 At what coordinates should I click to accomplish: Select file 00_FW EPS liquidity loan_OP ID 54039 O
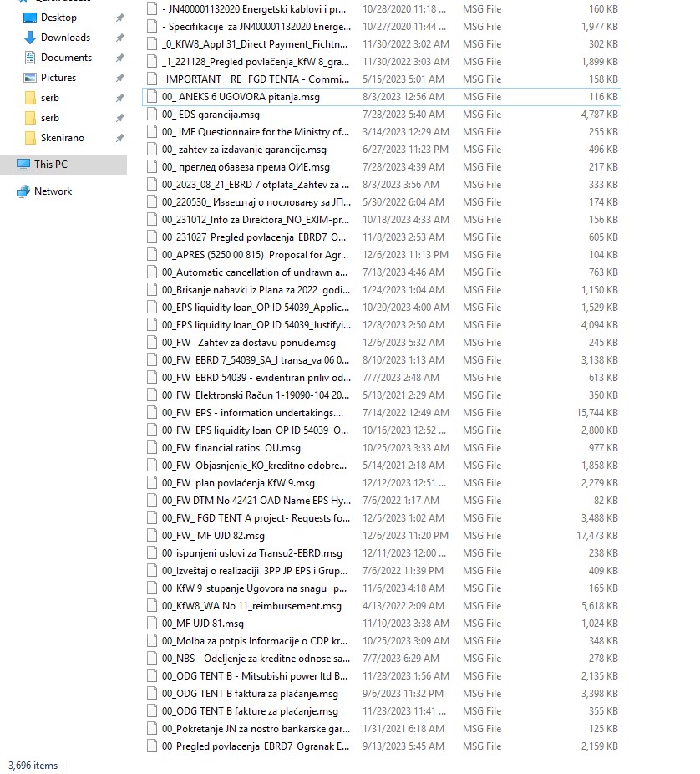pyautogui.click(x=255, y=430)
